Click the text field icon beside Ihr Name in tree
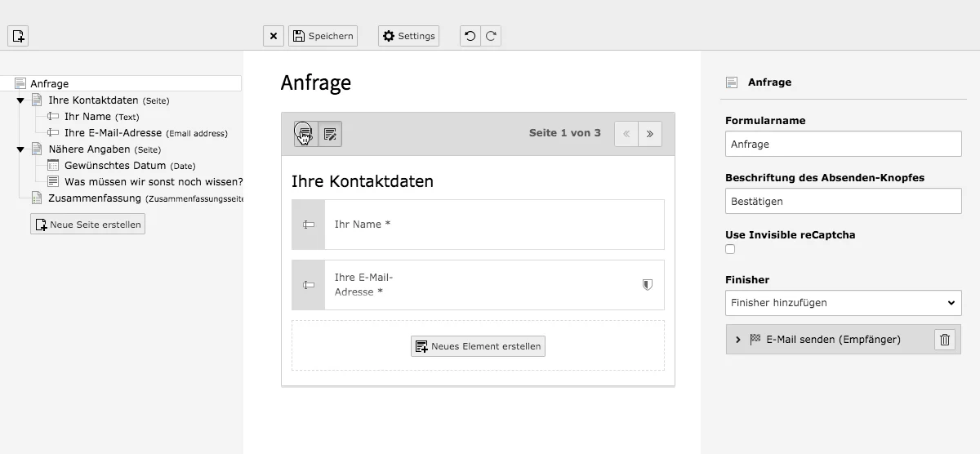The image size is (980, 454). click(x=53, y=117)
